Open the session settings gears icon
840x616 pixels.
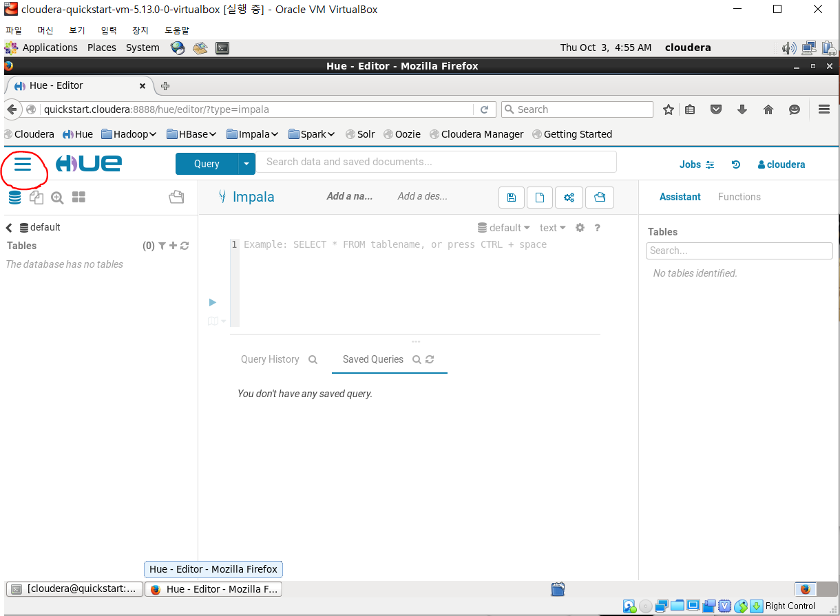569,198
